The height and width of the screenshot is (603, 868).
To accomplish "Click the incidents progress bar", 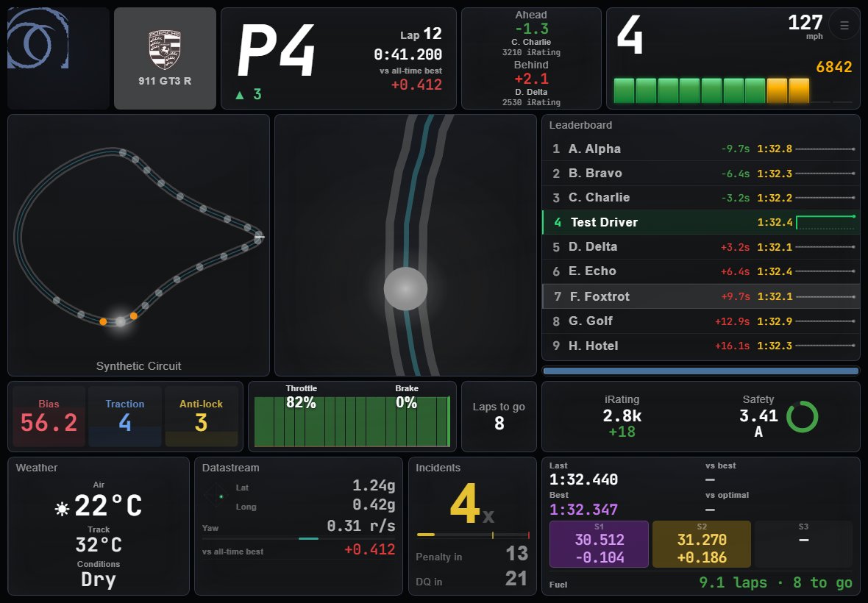I will pyautogui.click(x=473, y=535).
